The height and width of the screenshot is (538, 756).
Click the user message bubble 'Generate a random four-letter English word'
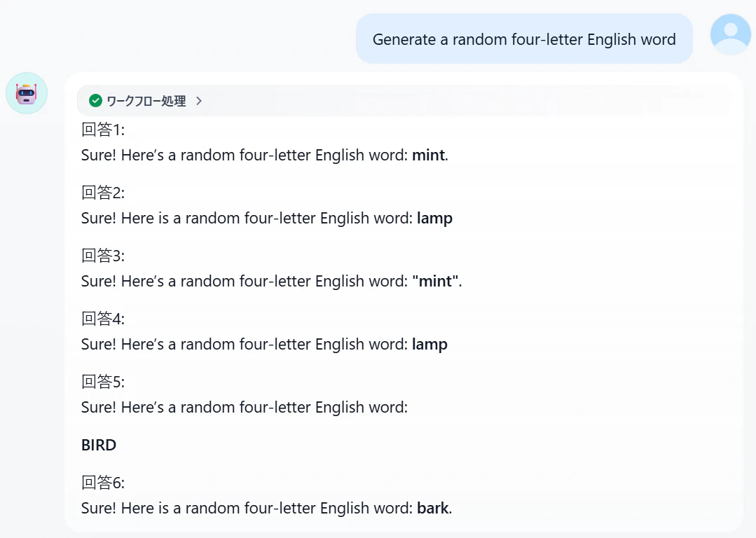click(524, 39)
